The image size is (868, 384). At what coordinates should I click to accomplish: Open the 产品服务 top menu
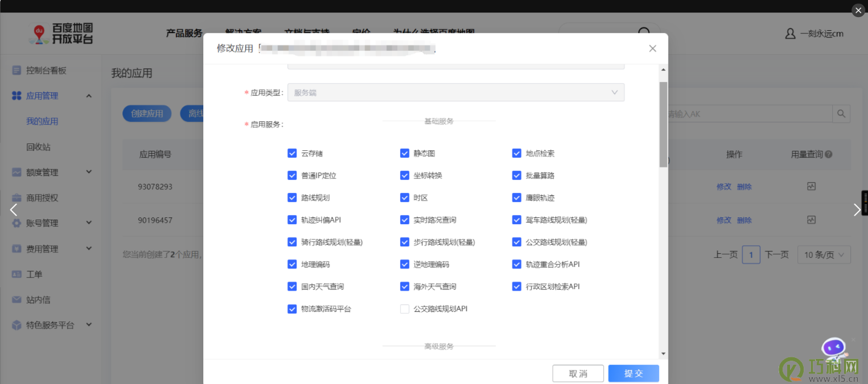click(184, 33)
